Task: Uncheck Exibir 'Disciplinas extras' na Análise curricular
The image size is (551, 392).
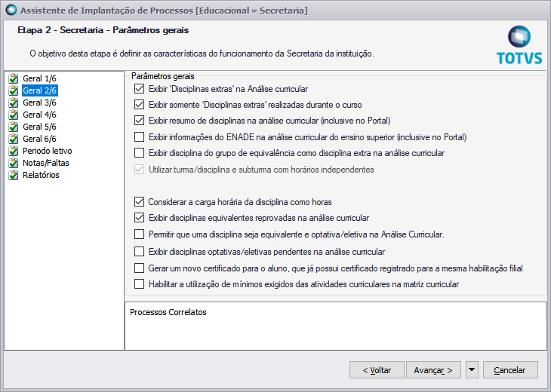Action: pyautogui.click(x=139, y=89)
